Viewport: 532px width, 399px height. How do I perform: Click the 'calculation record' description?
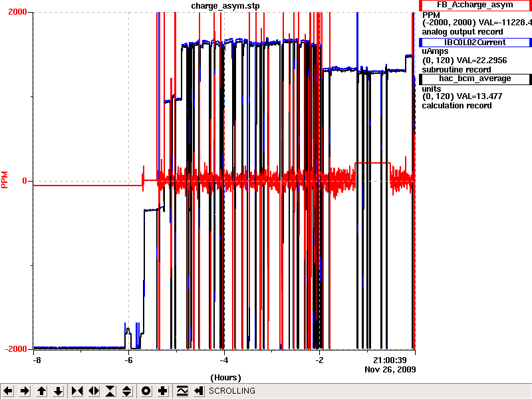pos(457,106)
